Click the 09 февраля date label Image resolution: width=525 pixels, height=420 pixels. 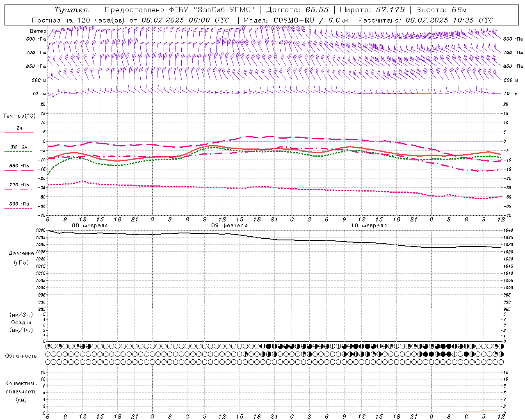(229, 226)
